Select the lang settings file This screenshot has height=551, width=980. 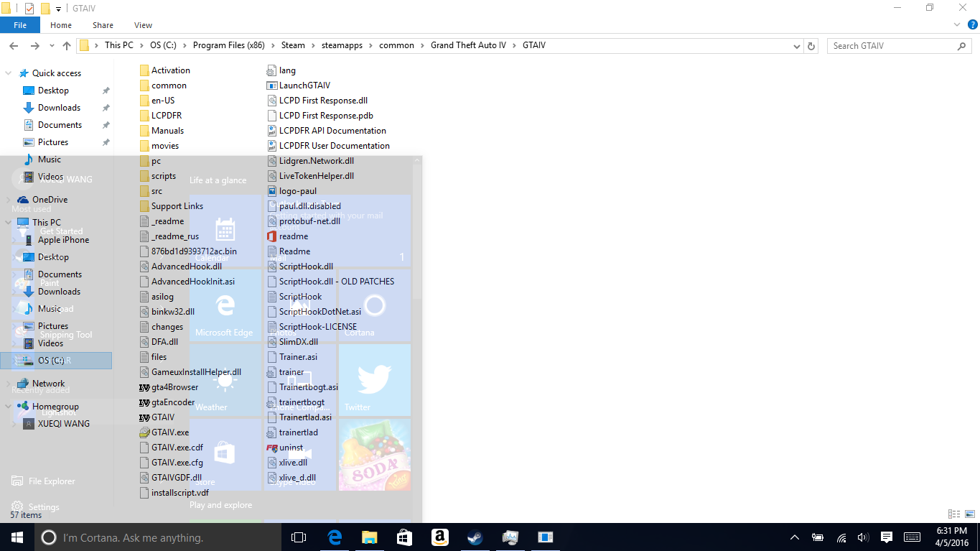click(281, 70)
